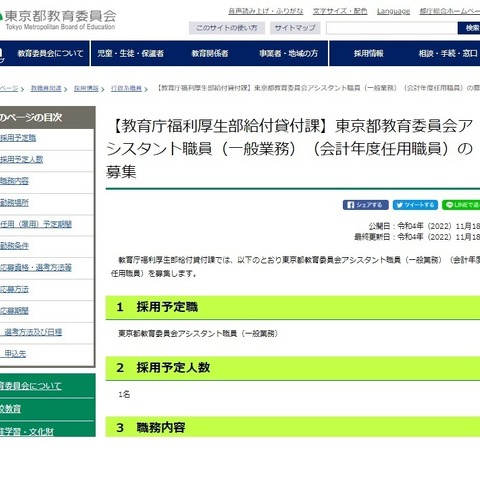Image resolution: width=480 pixels, height=480 pixels.
Task: Open 文字サイズ・配色 link
Action: (x=340, y=11)
